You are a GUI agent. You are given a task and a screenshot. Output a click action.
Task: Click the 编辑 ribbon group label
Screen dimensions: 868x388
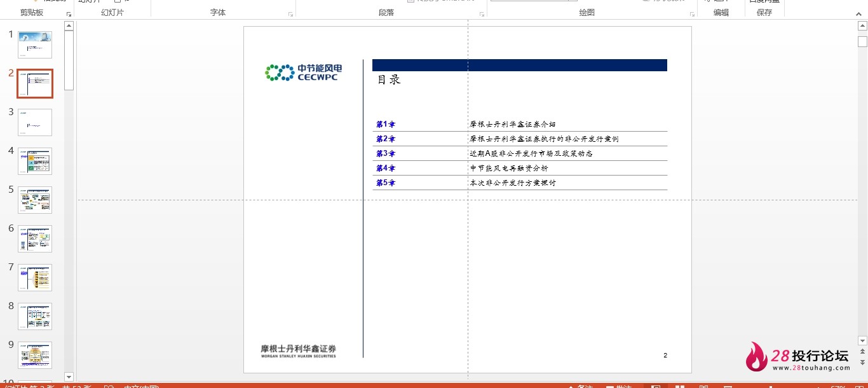click(x=721, y=13)
